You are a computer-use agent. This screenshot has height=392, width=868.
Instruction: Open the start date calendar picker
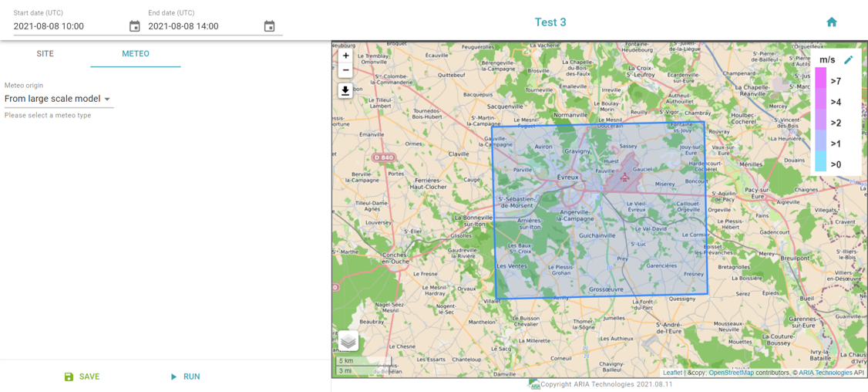click(135, 26)
